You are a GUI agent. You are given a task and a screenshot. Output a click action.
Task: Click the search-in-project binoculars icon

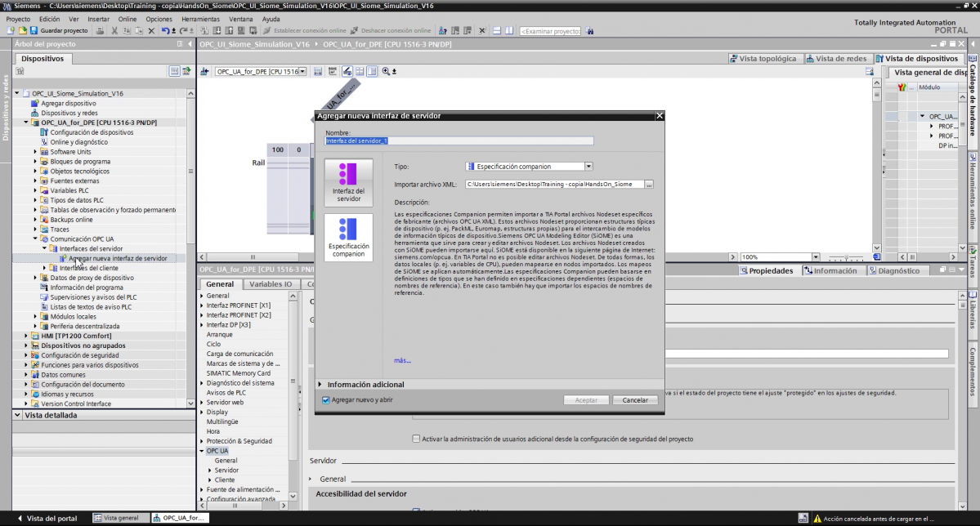589,30
